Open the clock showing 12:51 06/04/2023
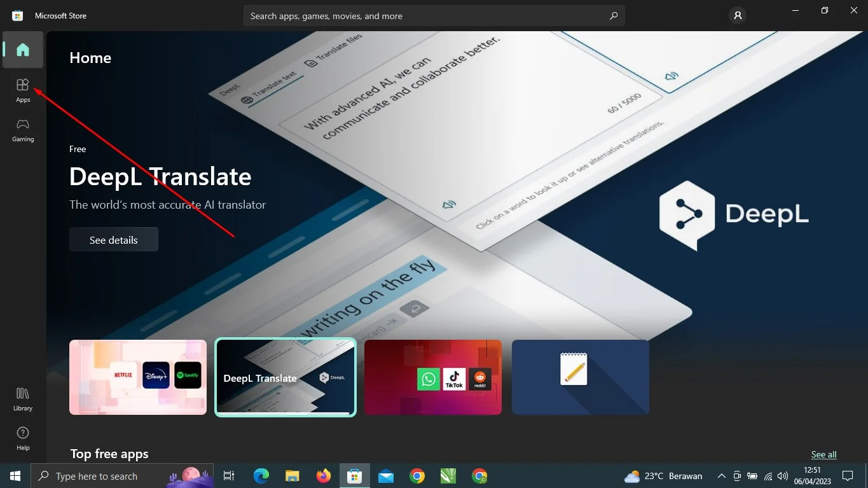868x488 pixels. pos(812,476)
